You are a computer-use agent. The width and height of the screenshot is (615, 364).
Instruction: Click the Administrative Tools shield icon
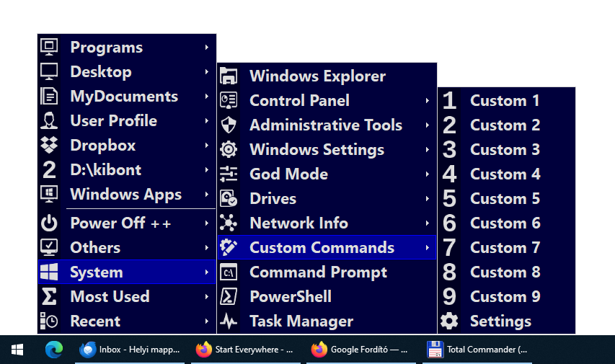coord(229,125)
